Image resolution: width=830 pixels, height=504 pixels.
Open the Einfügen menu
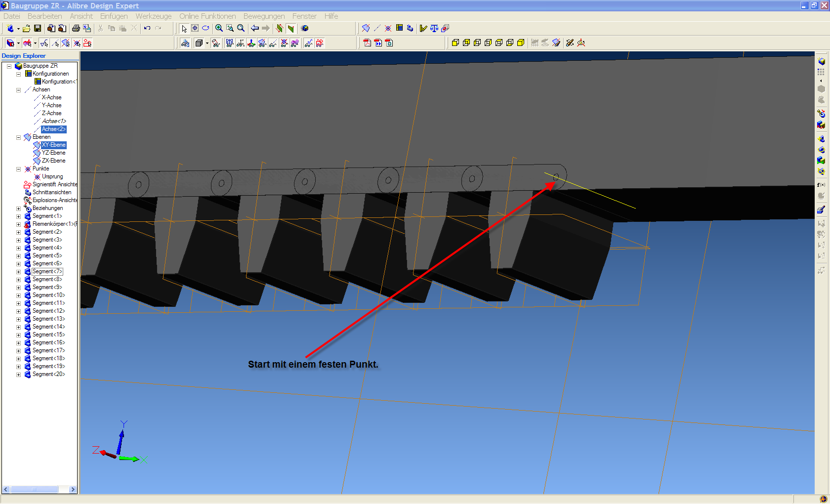(x=114, y=16)
